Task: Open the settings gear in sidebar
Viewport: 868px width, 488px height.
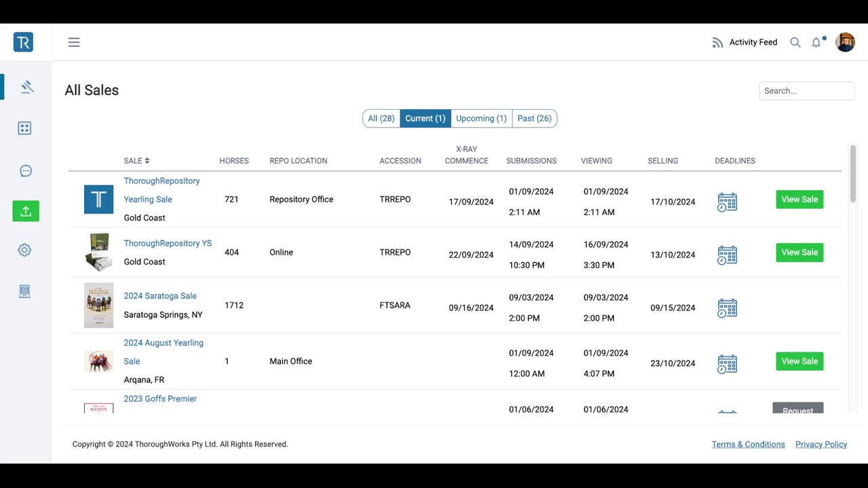Action: pos(25,250)
